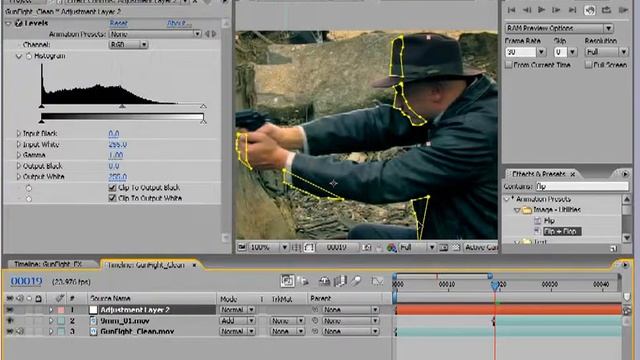The width and height of the screenshot is (640, 360).
Task: Collapse the Histogram property triangle
Action: (19, 56)
